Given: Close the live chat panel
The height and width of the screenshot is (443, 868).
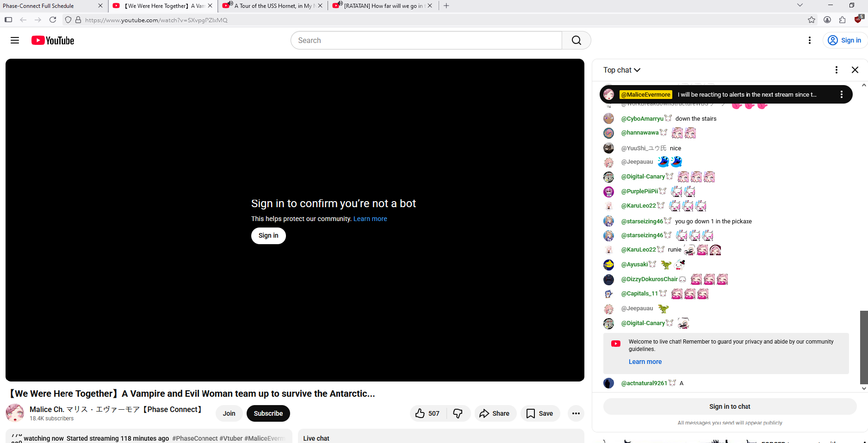Looking at the screenshot, I should click(855, 70).
